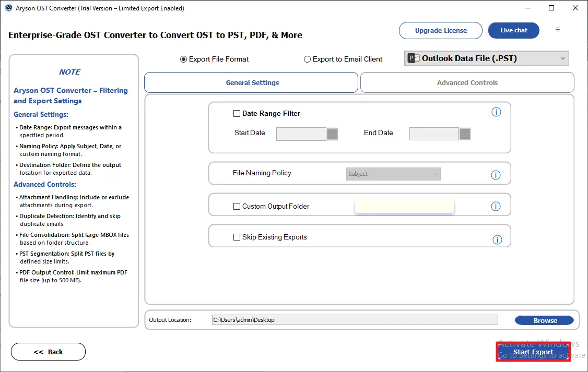Click the Aryson app logo in title bar

point(9,8)
